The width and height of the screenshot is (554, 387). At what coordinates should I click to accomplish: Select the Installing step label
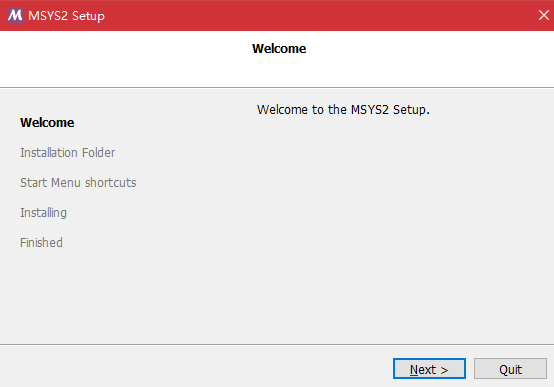pos(43,213)
